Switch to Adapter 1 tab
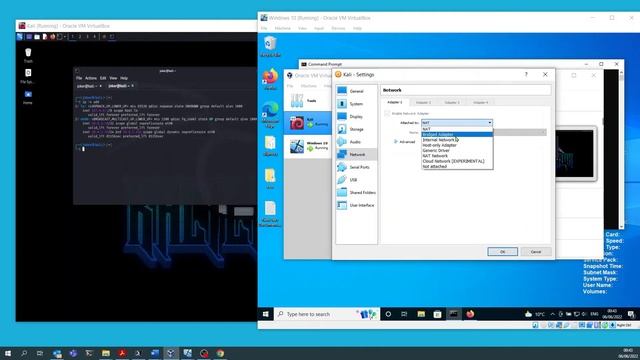This screenshot has height=360, width=640. [x=395, y=102]
